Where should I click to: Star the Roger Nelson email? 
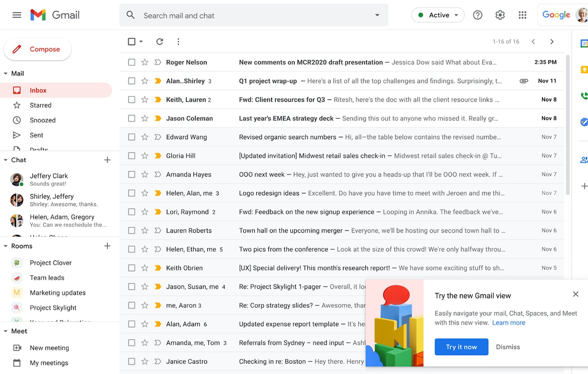(x=145, y=62)
